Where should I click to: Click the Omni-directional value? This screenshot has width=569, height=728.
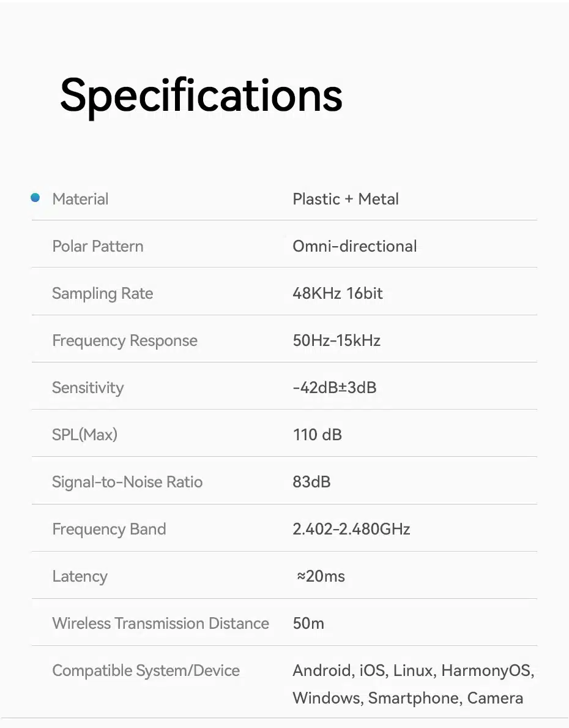tap(355, 246)
